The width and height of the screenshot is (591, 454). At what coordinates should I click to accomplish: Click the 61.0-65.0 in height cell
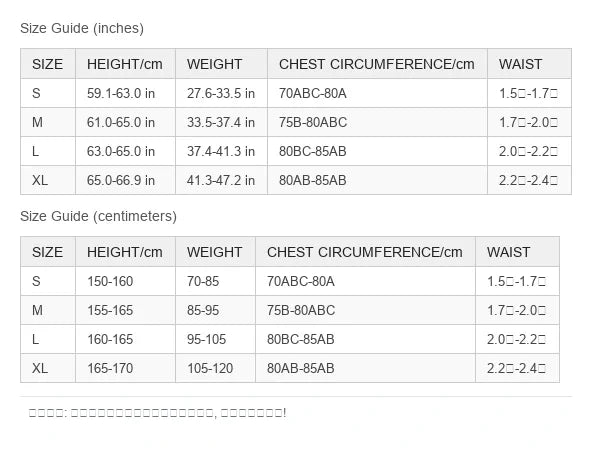point(126,122)
